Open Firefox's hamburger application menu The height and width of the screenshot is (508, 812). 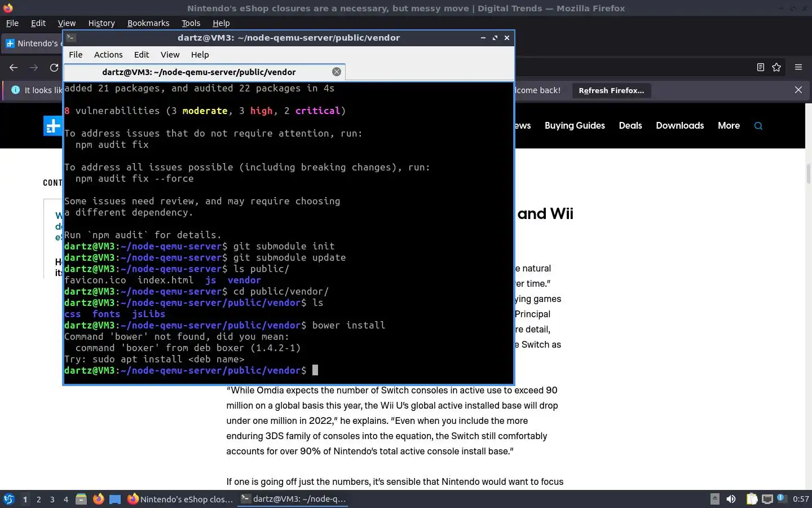coord(798,67)
